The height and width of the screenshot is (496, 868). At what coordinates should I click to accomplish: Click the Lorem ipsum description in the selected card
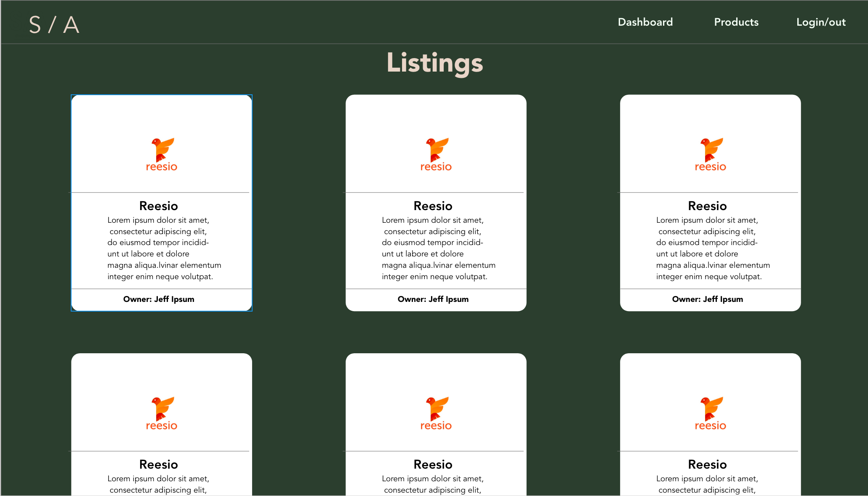(x=164, y=248)
